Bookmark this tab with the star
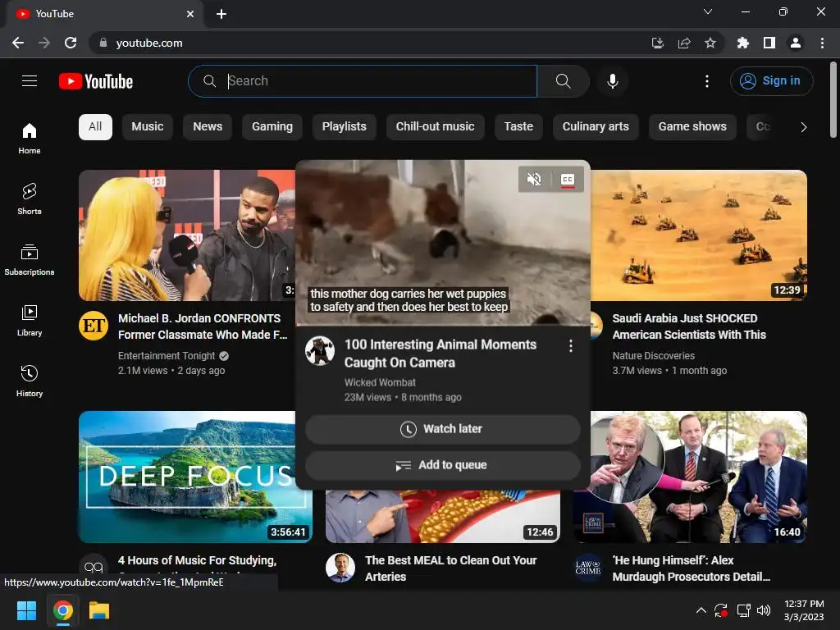Viewport: 840px width, 630px height. [710, 43]
